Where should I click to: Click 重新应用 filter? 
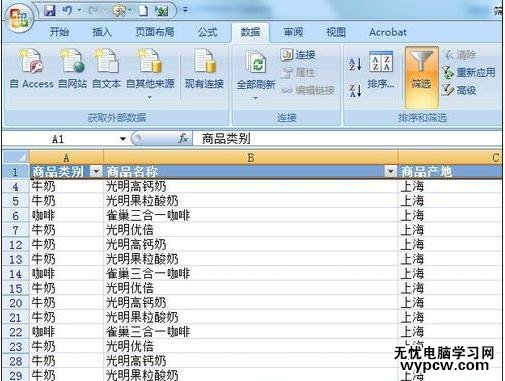pos(469,72)
